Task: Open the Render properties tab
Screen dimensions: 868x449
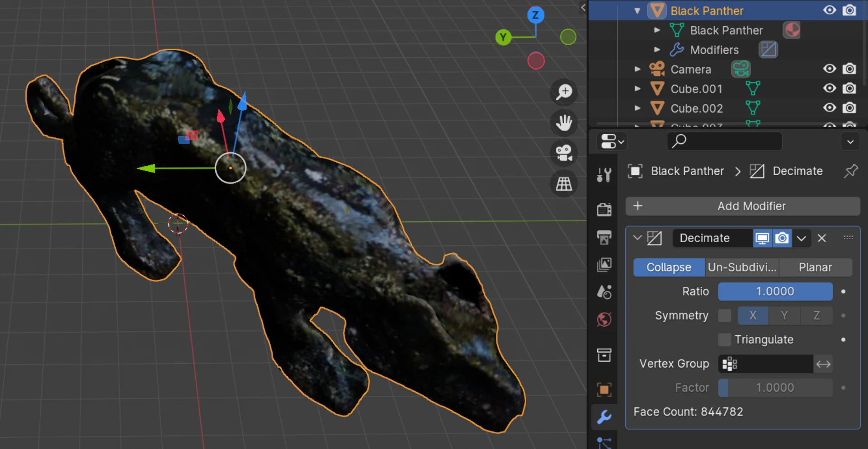Action: [x=604, y=210]
